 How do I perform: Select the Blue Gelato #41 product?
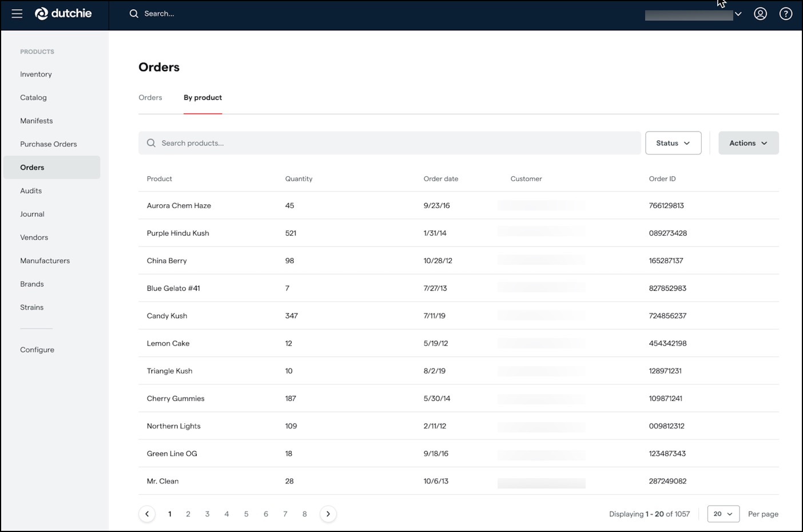[173, 288]
